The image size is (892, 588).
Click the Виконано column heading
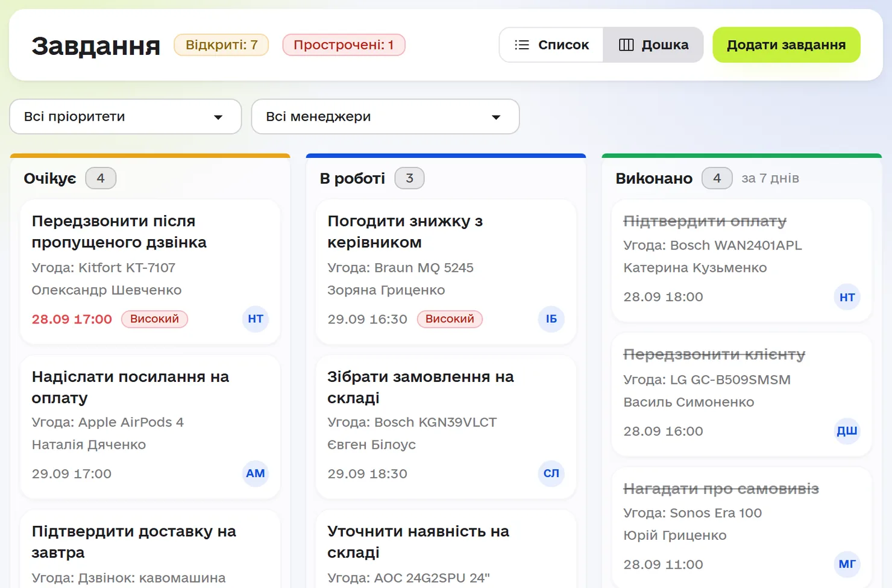(x=654, y=178)
